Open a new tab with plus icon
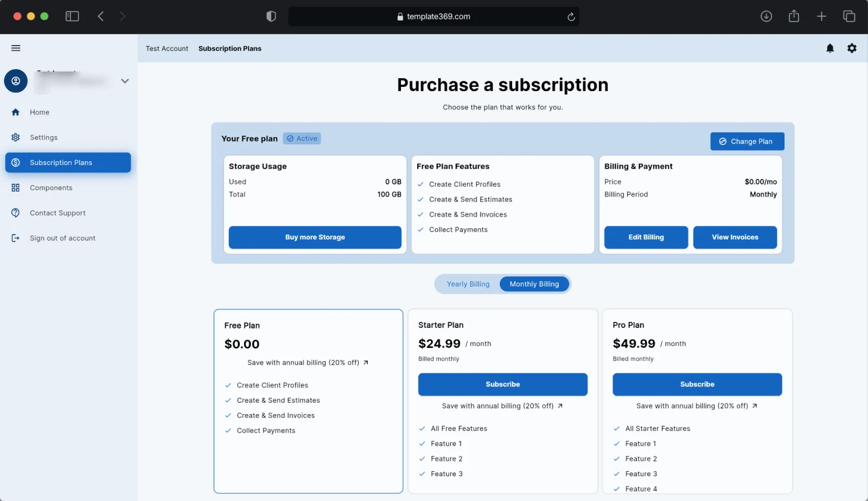 coord(822,16)
